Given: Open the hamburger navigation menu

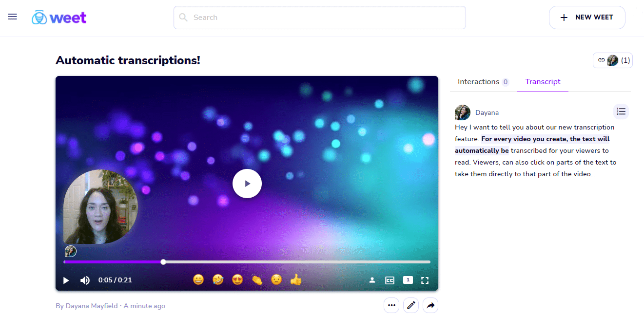Looking at the screenshot, I should 13,17.
